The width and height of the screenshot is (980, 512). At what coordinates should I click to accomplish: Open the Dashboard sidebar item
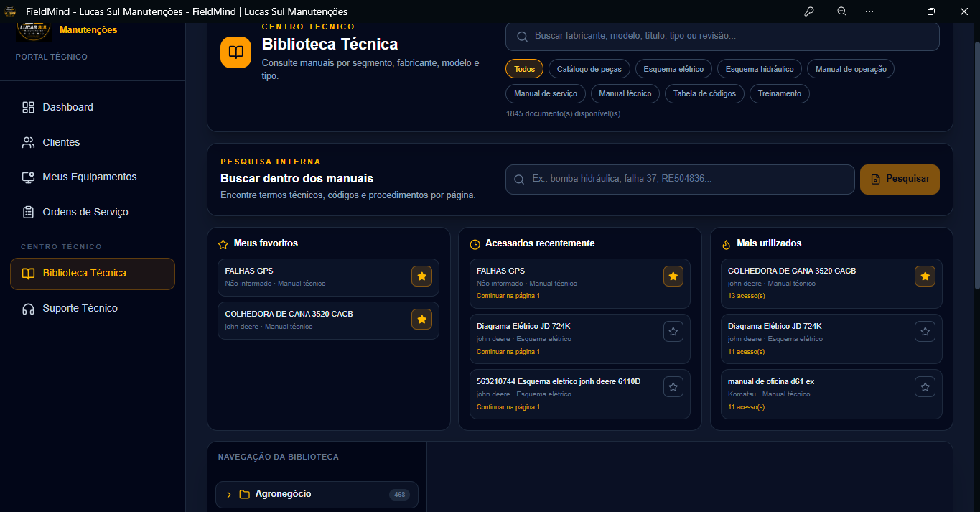tap(92, 107)
